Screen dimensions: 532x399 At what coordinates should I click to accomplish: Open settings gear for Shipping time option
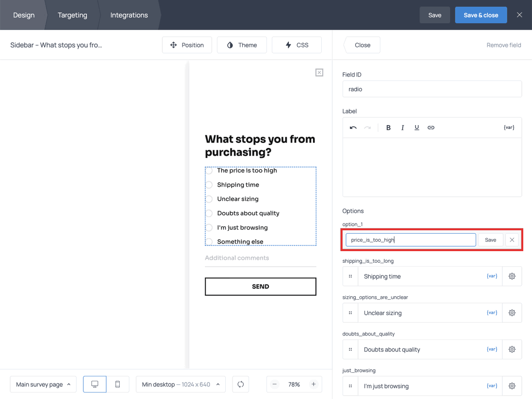coord(512,276)
